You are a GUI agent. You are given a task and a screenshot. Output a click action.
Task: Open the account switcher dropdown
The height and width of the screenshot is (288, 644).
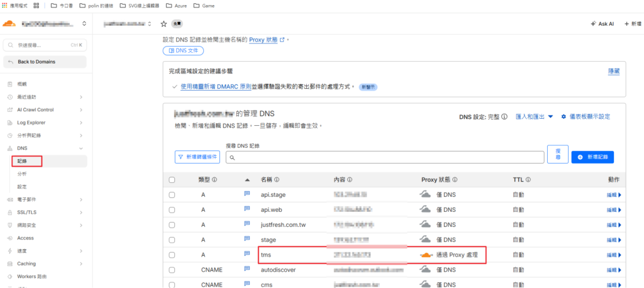point(84,24)
